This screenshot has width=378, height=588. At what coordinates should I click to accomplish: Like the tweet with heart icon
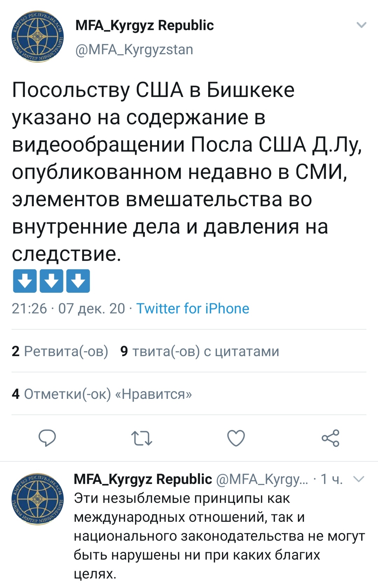click(236, 438)
